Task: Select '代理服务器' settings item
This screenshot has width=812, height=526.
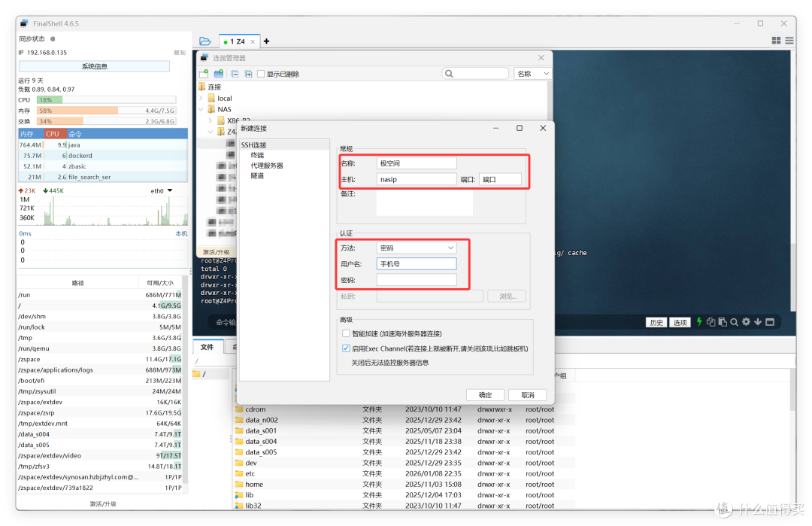Action: point(267,166)
